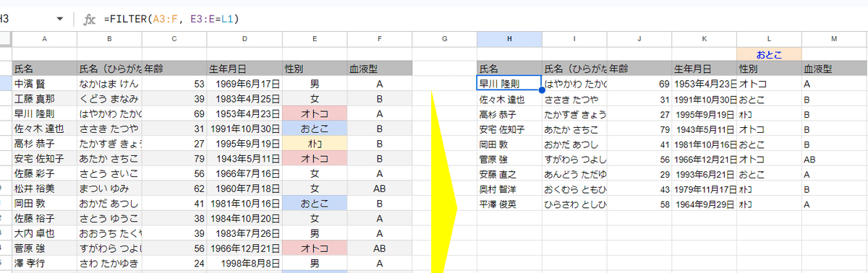
Task: Select cell 安藤 直之 in column H
Action: coord(509,174)
